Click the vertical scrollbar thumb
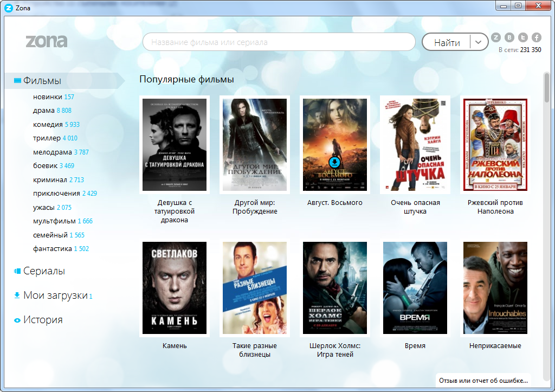Image resolution: width=555 pixels, height=392 pixels. point(546,87)
